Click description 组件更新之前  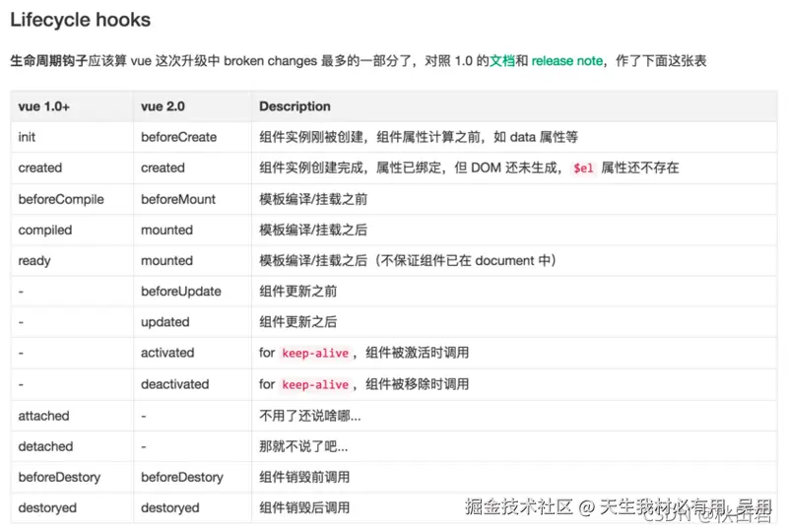click(298, 292)
